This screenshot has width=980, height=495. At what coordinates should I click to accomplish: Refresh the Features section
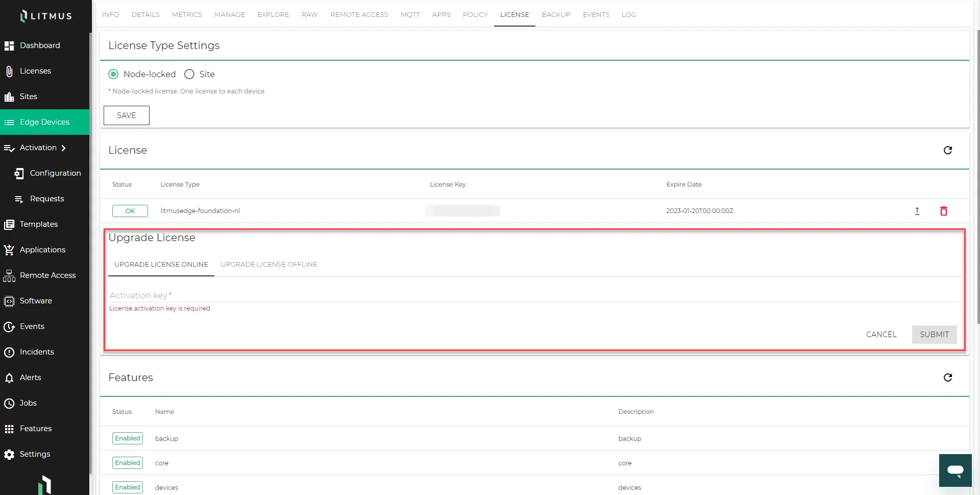click(948, 378)
